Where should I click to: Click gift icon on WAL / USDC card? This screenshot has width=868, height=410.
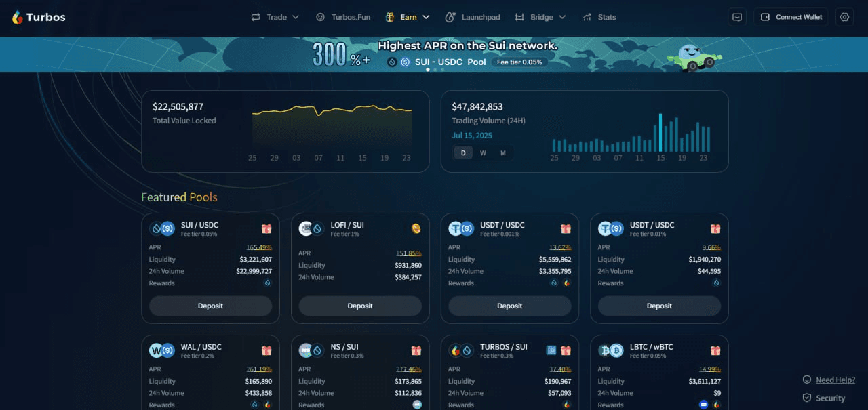pos(267,350)
